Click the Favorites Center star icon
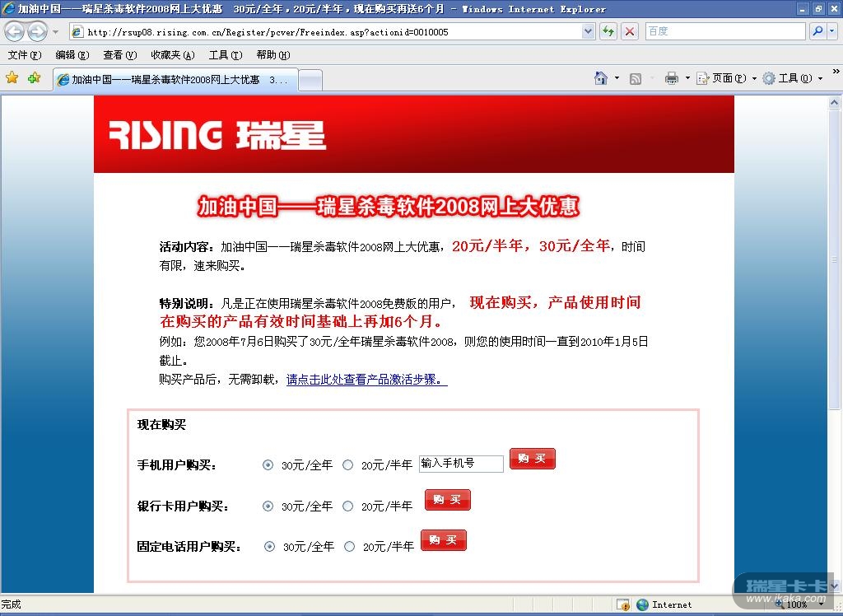This screenshot has width=843, height=616. pos(12,78)
